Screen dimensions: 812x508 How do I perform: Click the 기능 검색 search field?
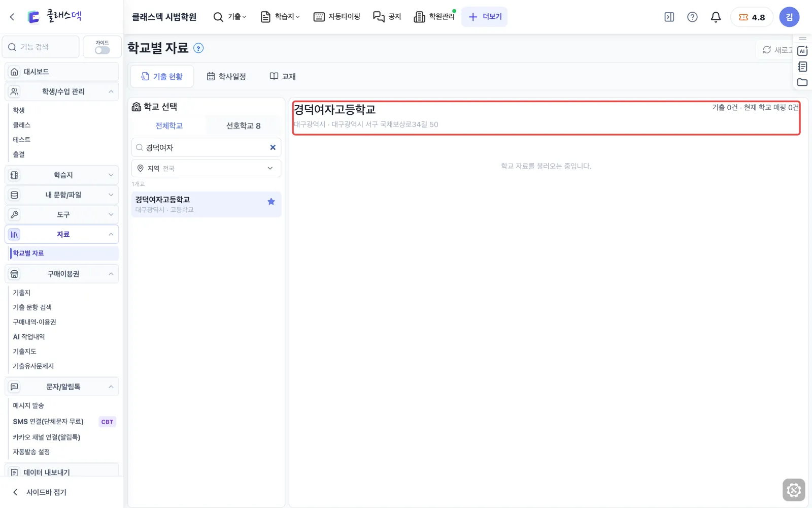41,47
